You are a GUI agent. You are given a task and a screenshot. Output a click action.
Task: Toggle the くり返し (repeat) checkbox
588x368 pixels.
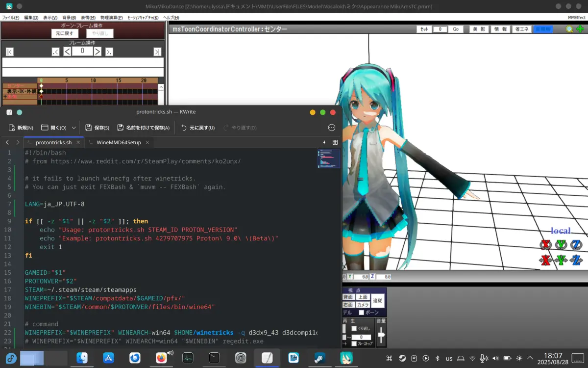(354, 329)
